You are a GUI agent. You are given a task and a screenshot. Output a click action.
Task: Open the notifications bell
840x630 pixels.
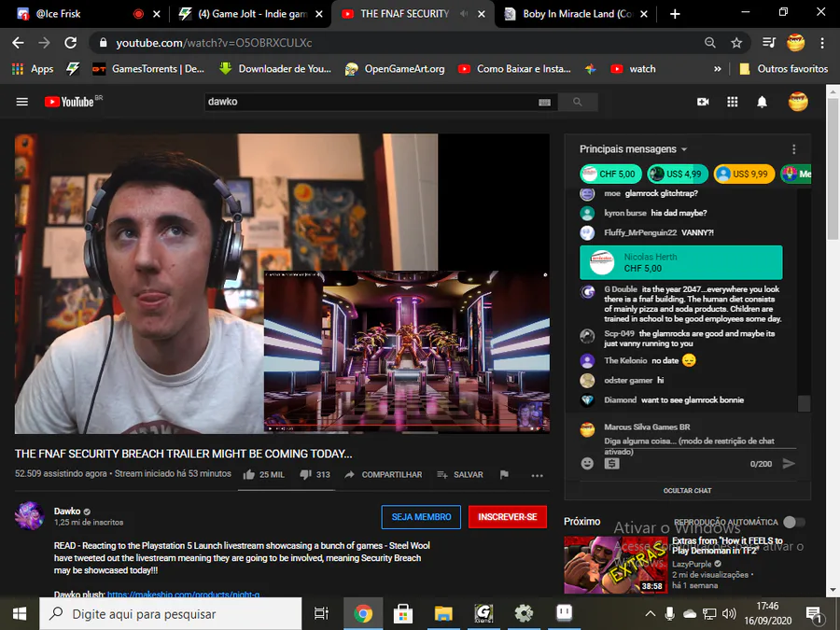coord(762,102)
